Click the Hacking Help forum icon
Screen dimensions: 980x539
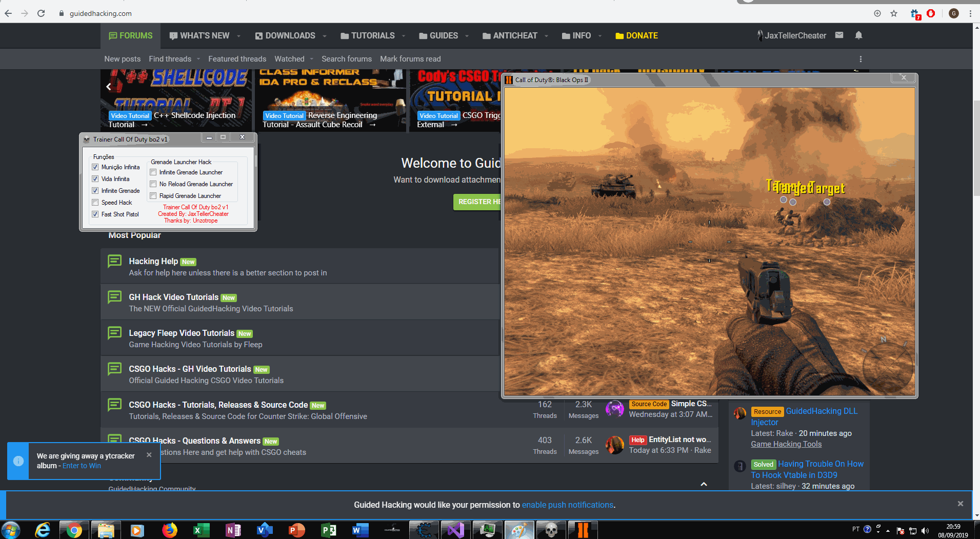click(x=115, y=261)
